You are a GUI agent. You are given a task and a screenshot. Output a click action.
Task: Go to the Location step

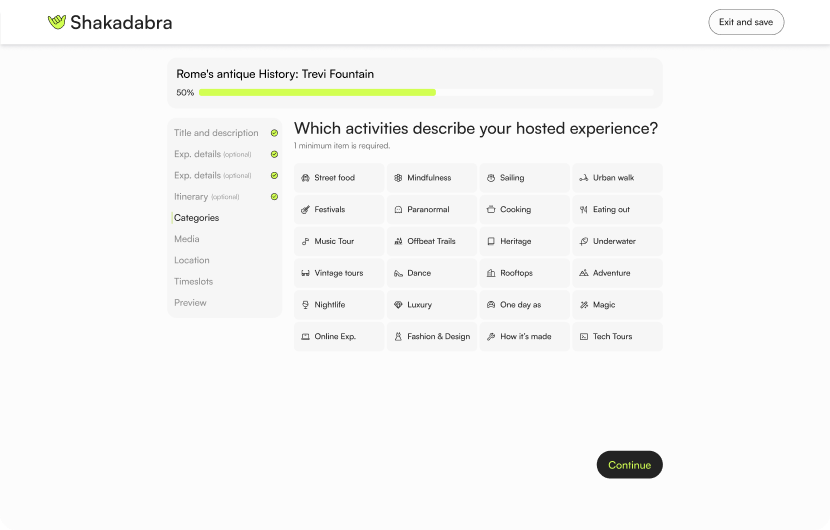(x=192, y=260)
